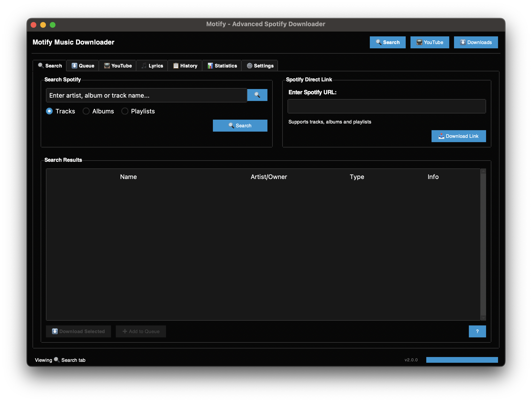Select the Playlists radio option
The height and width of the screenshot is (402, 532).
pos(138,111)
